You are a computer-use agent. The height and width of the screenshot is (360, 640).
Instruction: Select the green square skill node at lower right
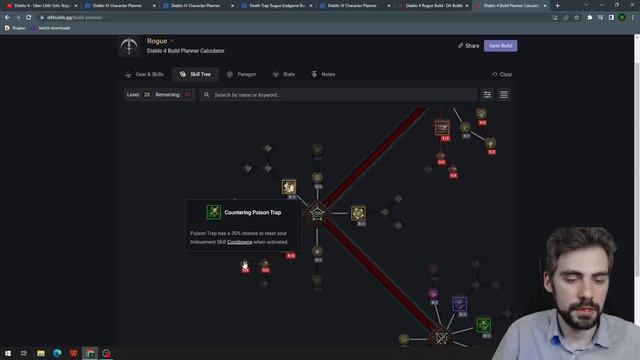483,325
